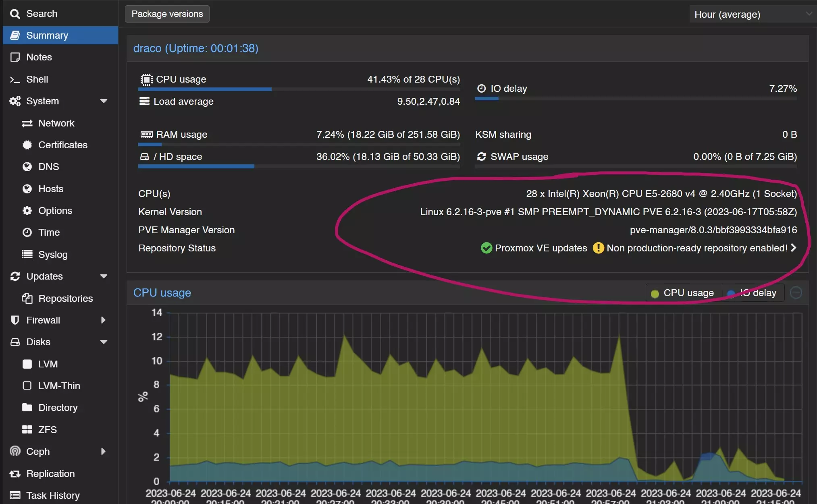Click the CPU chip icon beside CPU usage

146,79
